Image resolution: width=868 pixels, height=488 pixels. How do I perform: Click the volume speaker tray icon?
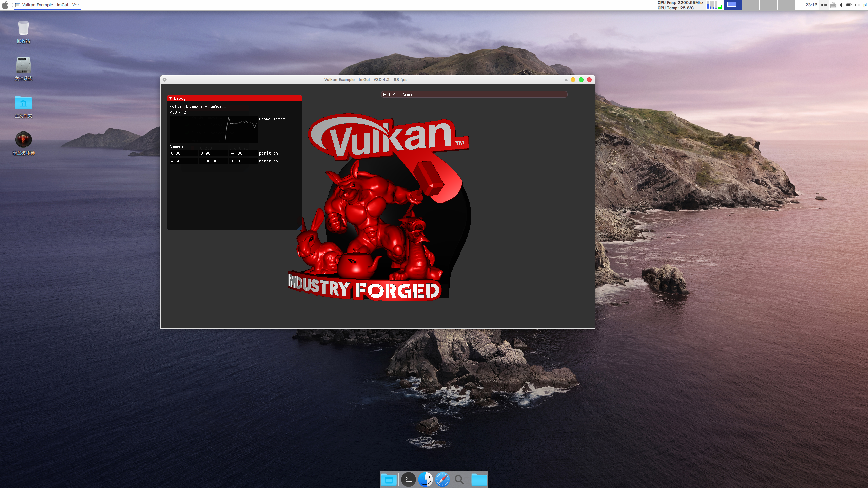823,5
